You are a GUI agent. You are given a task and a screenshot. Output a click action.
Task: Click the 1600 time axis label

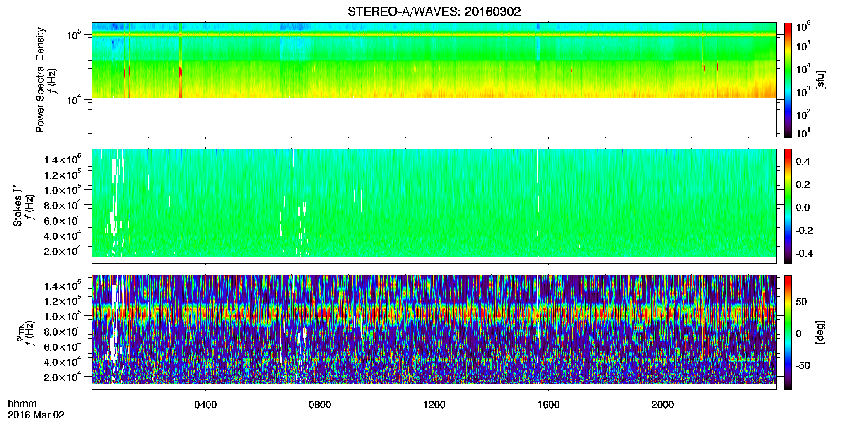point(548,405)
